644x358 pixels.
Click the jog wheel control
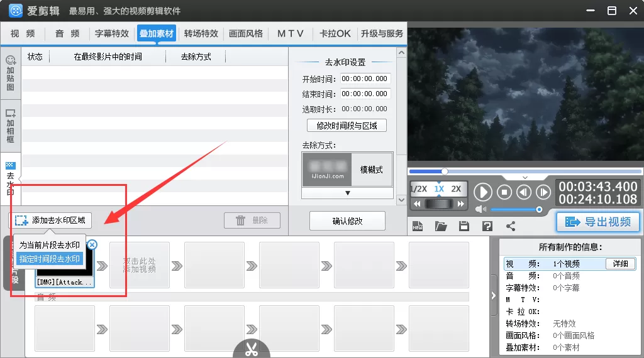439,204
